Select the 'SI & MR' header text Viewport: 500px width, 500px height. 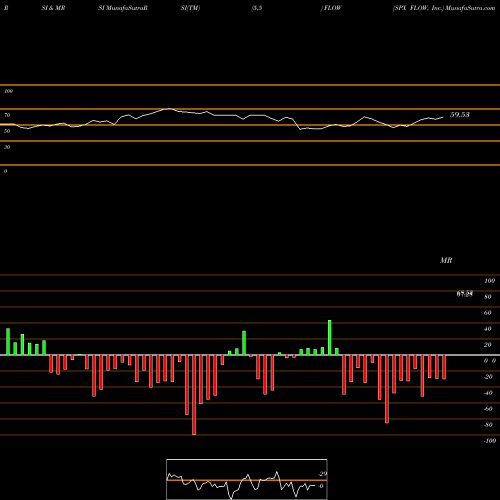(53, 8)
